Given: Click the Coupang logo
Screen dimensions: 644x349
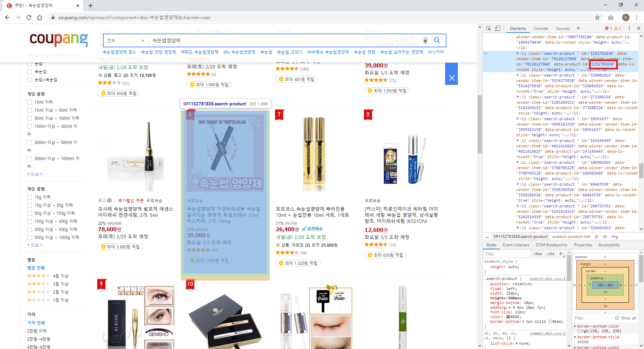Looking at the screenshot, I should click(x=59, y=40).
